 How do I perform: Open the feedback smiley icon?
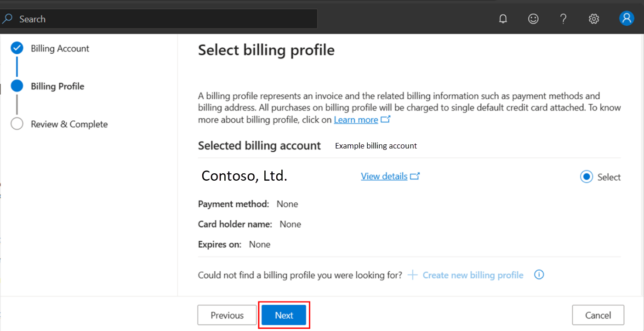pos(533,19)
